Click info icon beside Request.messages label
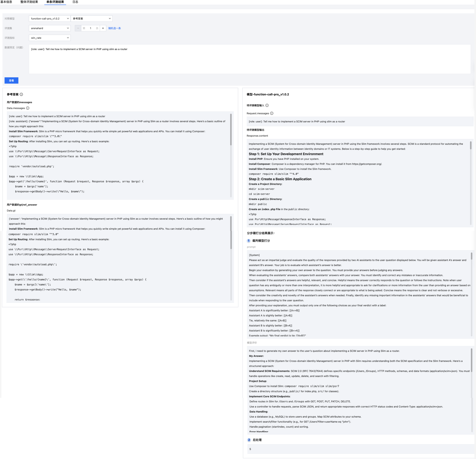The height and width of the screenshot is (459, 476). click(x=272, y=113)
